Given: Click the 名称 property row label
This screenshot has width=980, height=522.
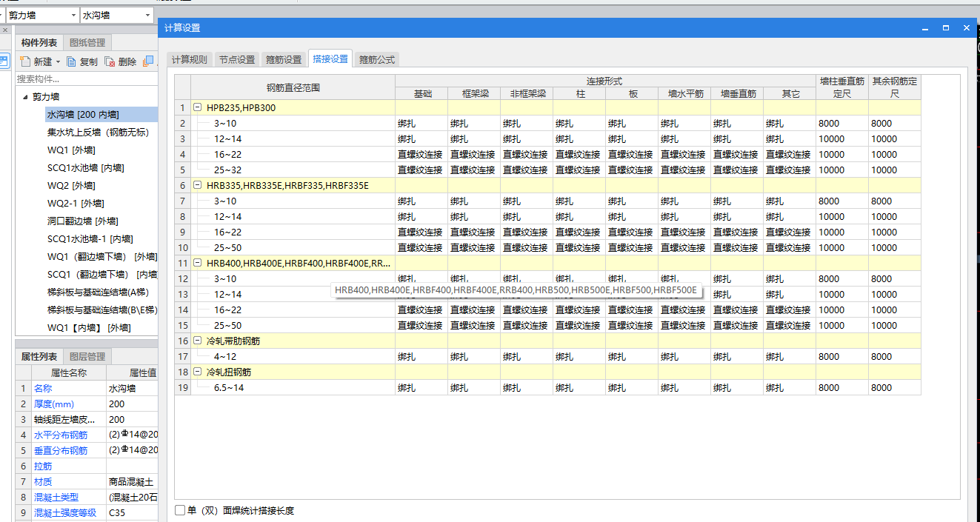Looking at the screenshot, I should point(43,389).
